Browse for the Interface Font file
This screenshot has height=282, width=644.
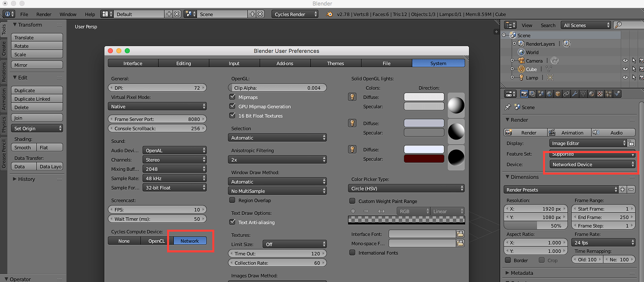(x=460, y=234)
